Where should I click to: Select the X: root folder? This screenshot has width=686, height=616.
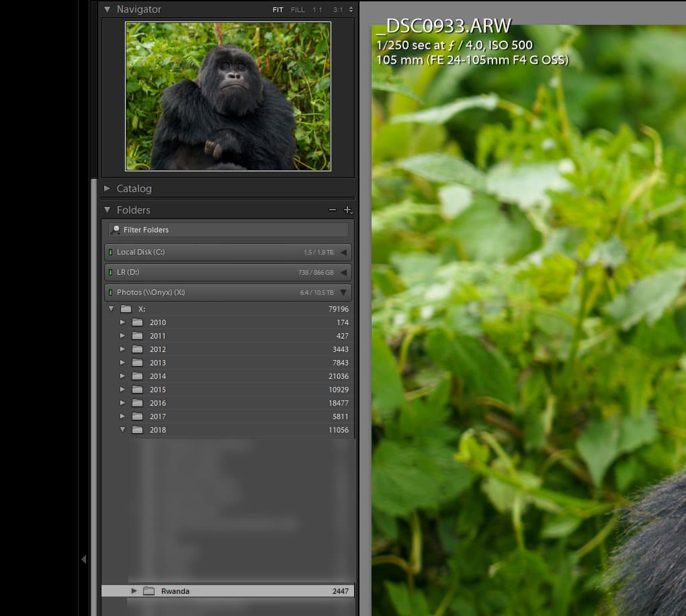tap(228, 309)
